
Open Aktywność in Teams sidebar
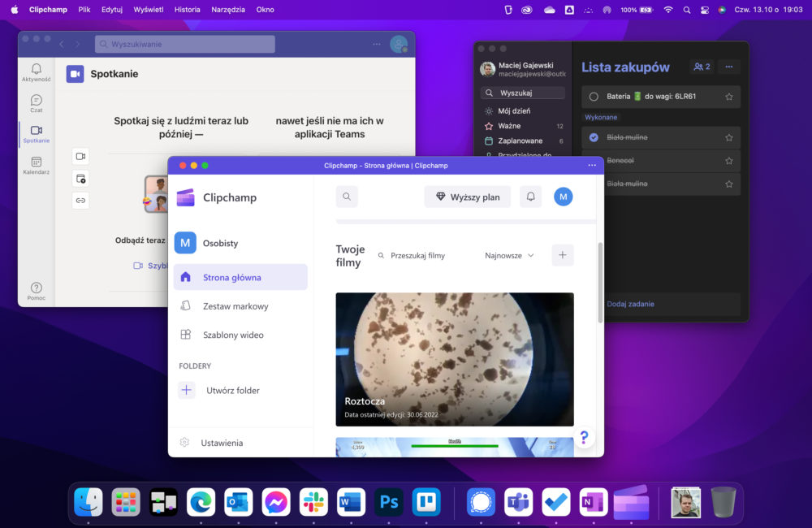pyautogui.click(x=37, y=72)
